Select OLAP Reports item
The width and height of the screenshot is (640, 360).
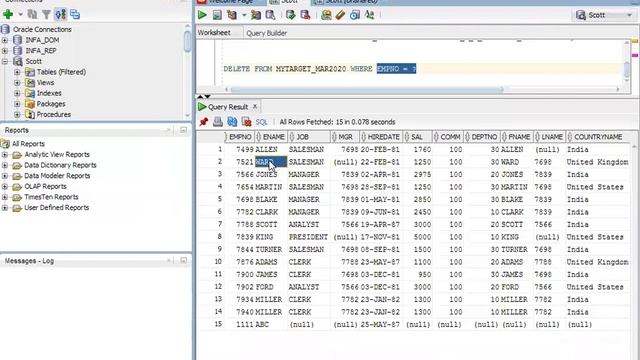click(45, 187)
